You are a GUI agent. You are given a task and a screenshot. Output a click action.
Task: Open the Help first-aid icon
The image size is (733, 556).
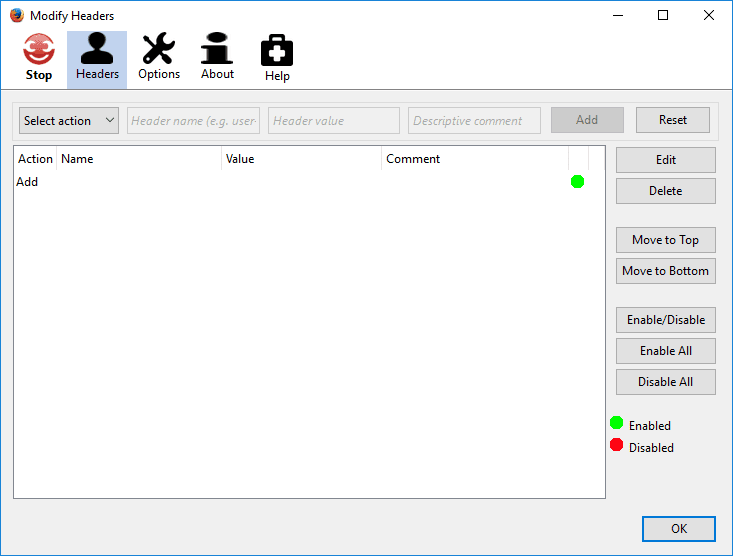(x=277, y=58)
